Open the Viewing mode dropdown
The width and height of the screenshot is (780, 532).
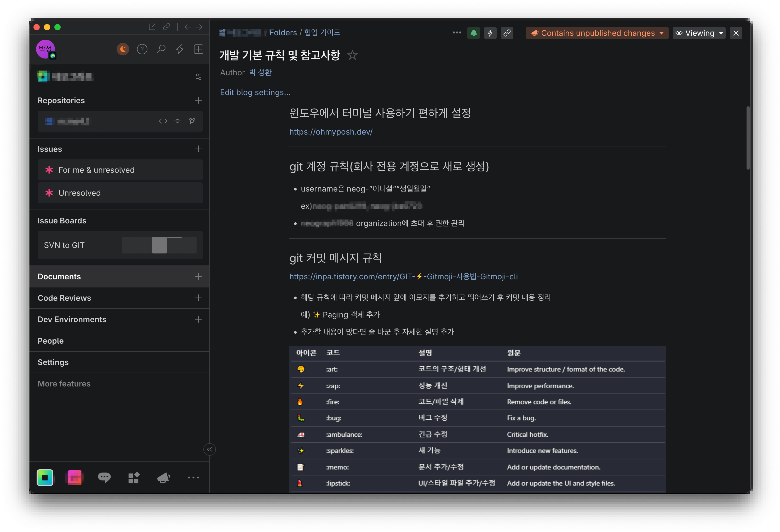(x=699, y=33)
